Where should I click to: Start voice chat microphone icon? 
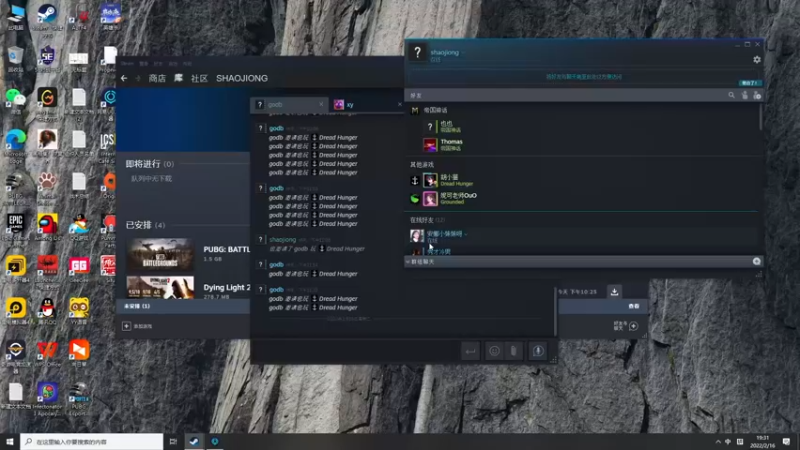[x=538, y=351]
